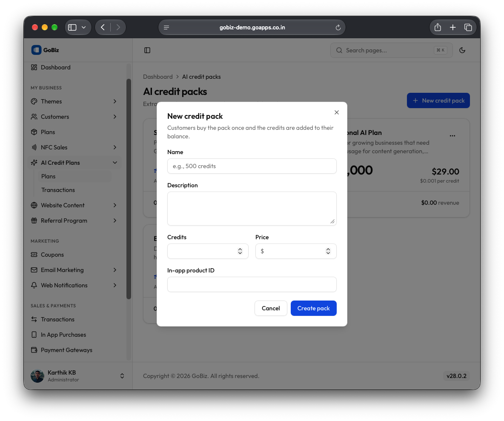Open the Safari sidebar dropdown arrow

[x=83, y=27]
